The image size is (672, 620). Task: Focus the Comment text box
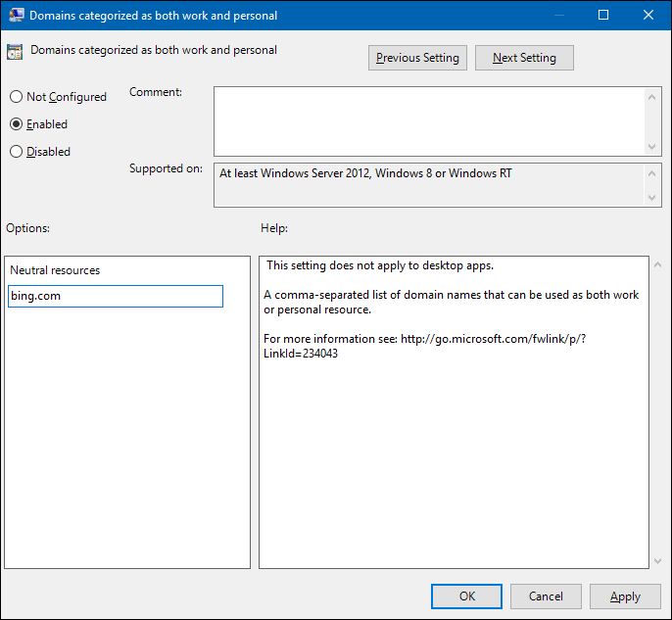click(x=429, y=120)
